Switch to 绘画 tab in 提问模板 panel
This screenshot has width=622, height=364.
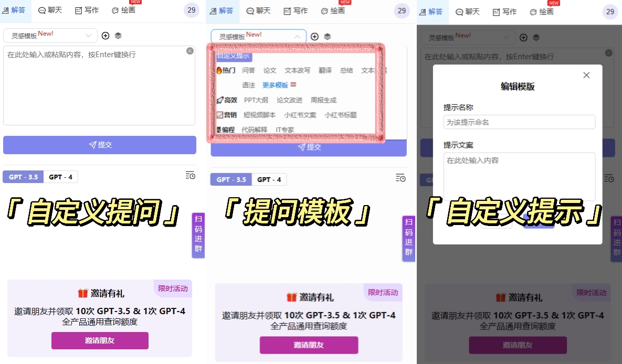click(x=332, y=11)
